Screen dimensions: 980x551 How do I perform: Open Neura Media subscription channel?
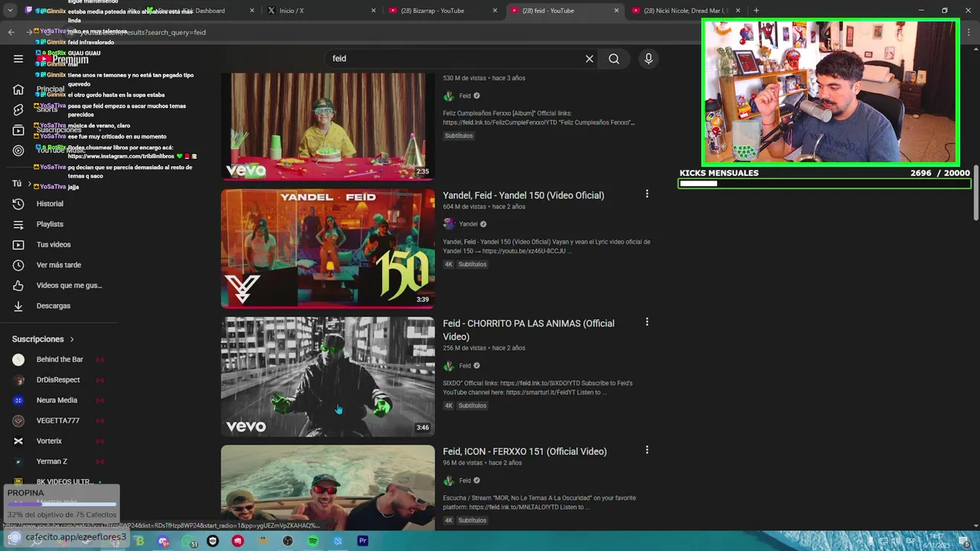click(x=57, y=400)
